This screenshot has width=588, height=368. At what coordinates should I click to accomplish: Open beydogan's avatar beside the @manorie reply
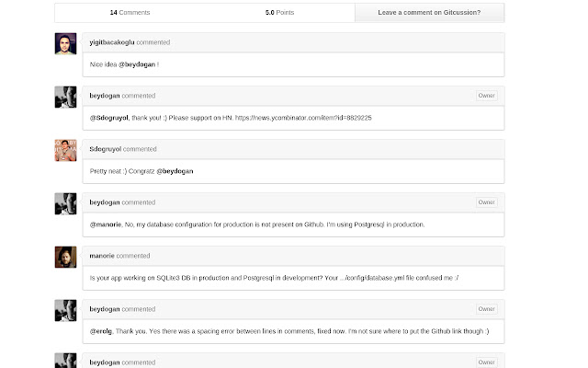65,203
